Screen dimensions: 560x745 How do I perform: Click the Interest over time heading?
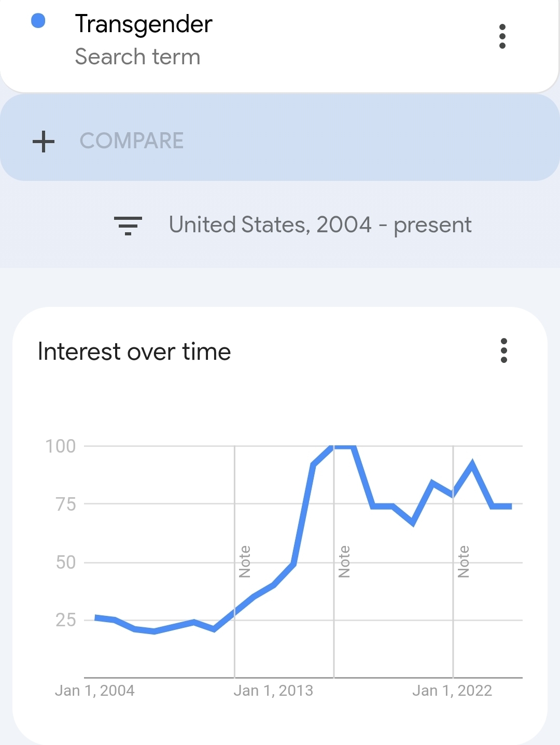point(134,352)
